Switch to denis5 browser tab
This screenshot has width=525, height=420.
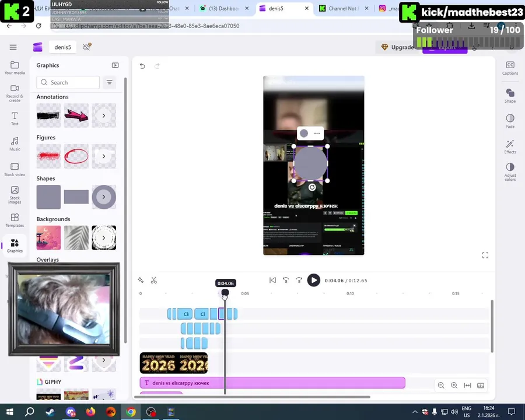[x=284, y=8]
